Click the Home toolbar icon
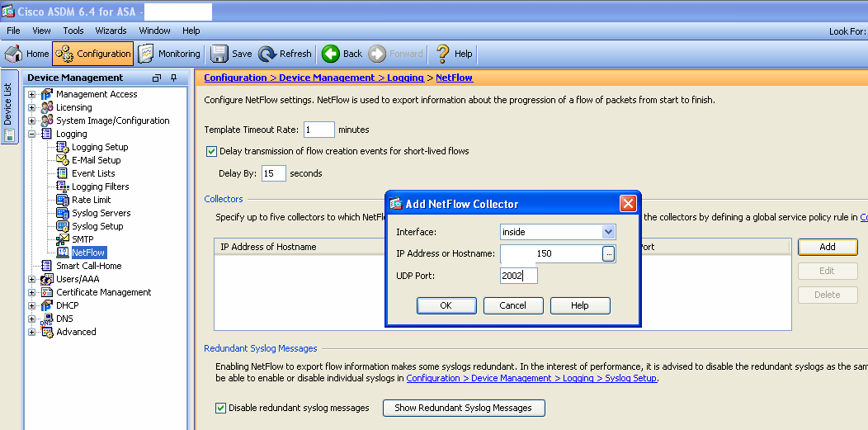The width and height of the screenshot is (868, 430). coord(14,54)
